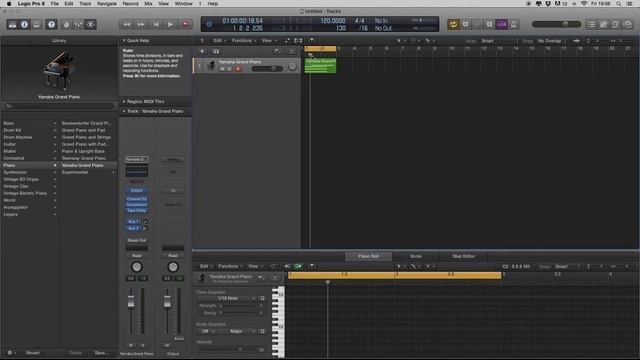Record-enable the Yamaha Grand Piano track
The image size is (640, 360).
point(238,69)
